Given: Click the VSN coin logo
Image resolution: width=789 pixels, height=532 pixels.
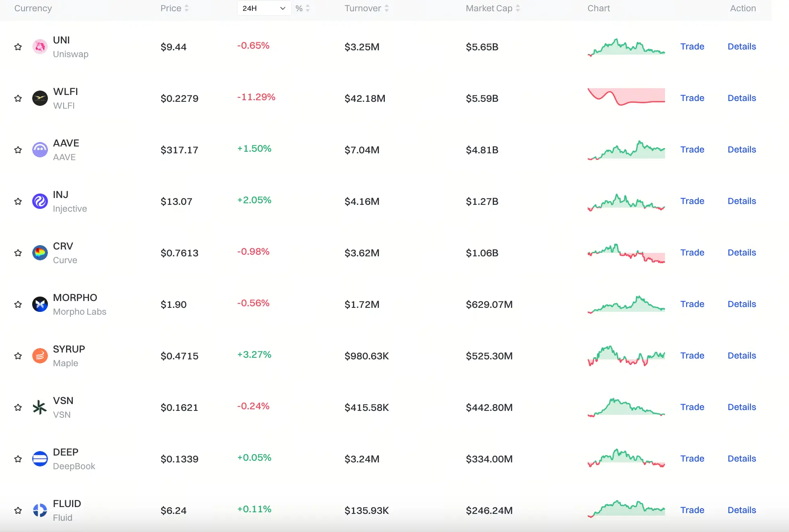Looking at the screenshot, I should [x=40, y=407].
